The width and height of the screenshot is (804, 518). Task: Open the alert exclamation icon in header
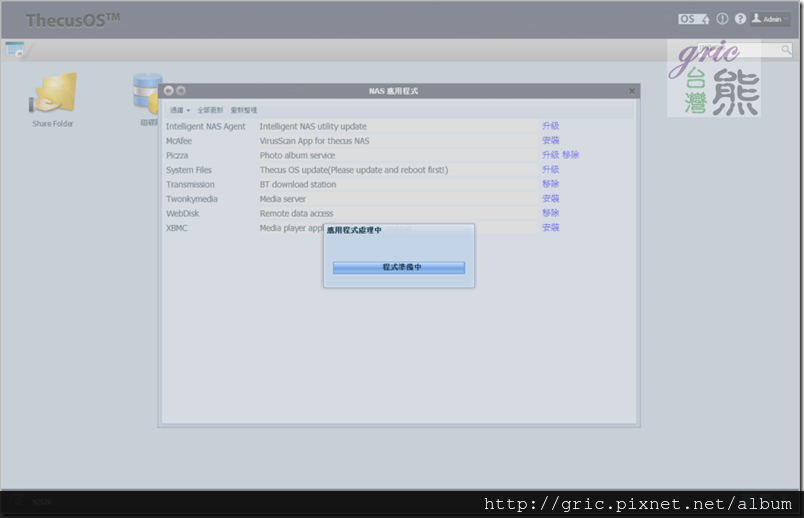pos(722,19)
